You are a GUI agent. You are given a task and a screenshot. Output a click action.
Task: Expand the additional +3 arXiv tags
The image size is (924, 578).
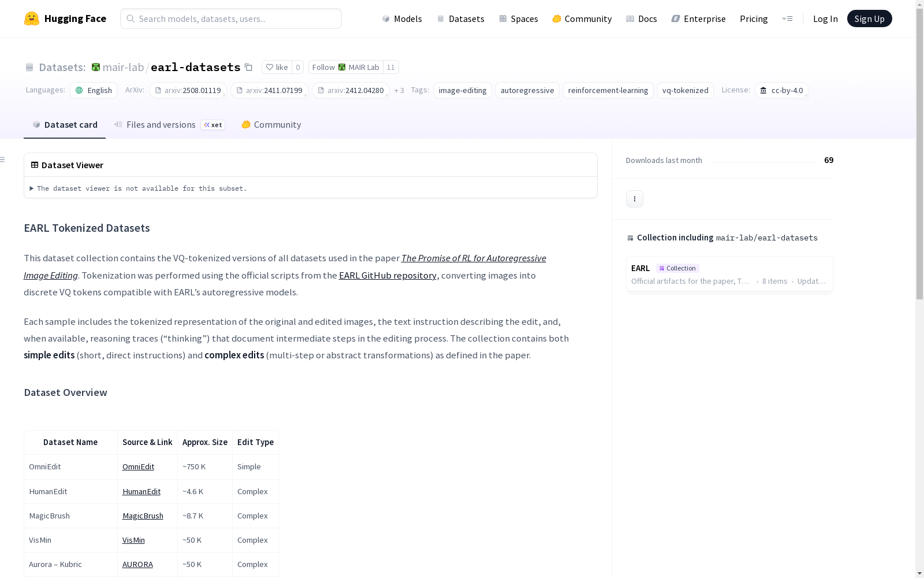[x=399, y=90]
